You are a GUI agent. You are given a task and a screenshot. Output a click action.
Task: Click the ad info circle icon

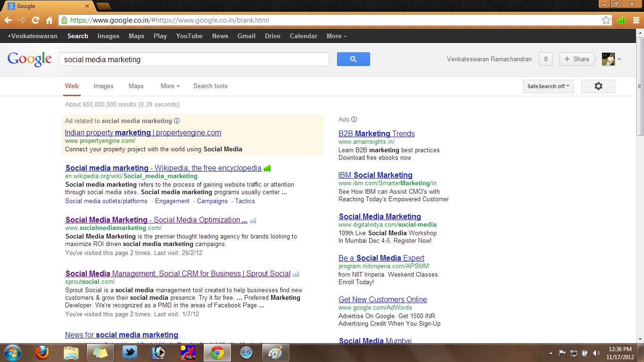176,121
